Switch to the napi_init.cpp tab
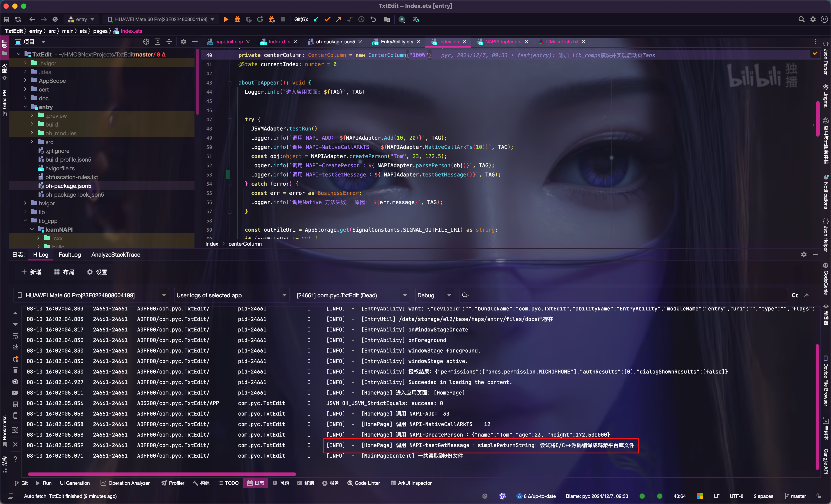Screen dimensions: 831x504 (229, 42)
